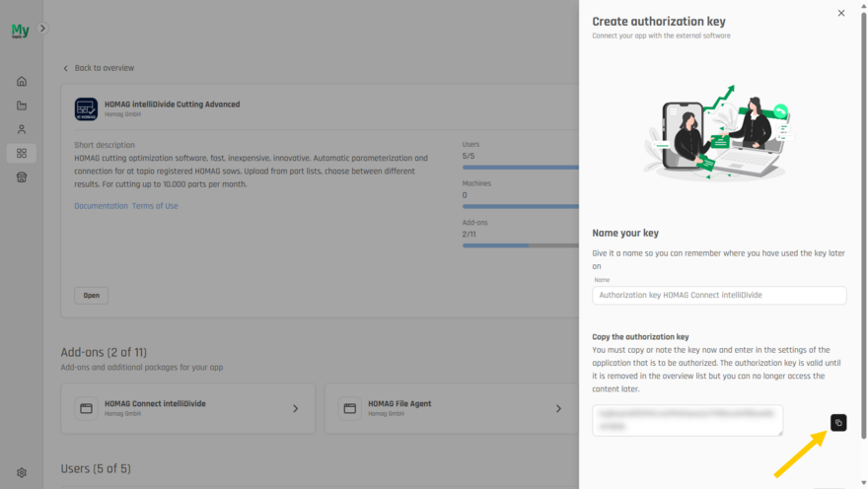
Task: Open the applications grid icon in sidebar
Action: coord(22,153)
